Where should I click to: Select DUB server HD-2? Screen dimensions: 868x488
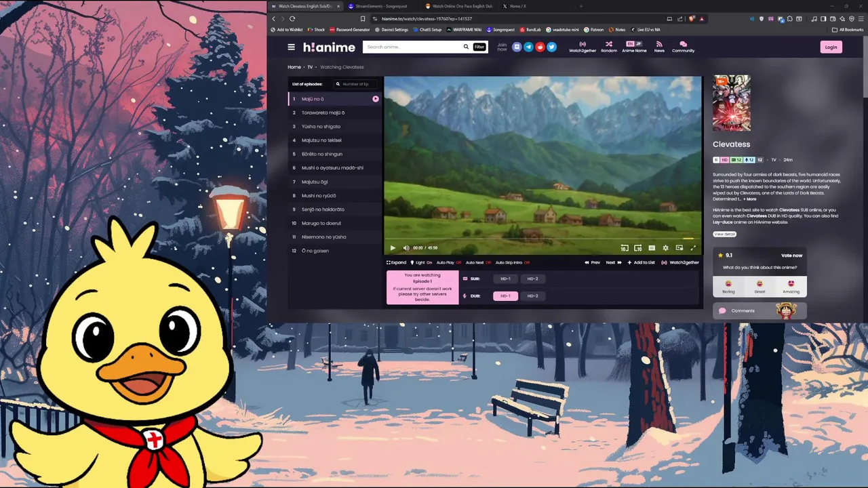(x=532, y=296)
